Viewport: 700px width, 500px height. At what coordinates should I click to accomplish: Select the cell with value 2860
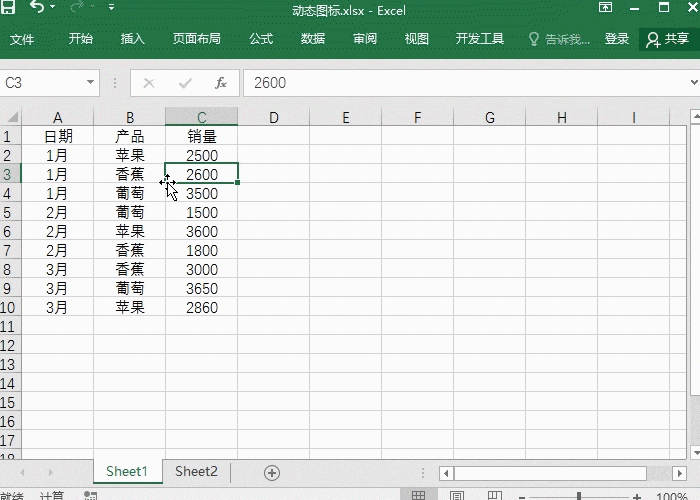pos(202,308)
